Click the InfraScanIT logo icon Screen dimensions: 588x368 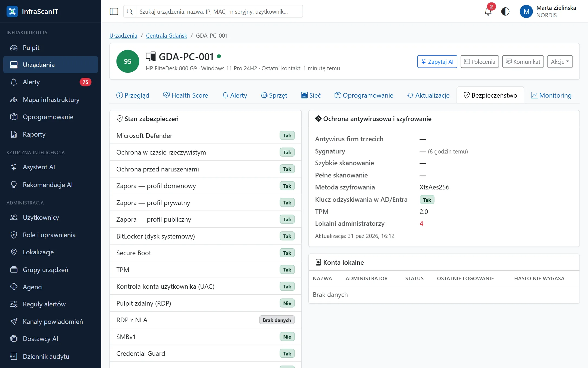click(12, 11)
